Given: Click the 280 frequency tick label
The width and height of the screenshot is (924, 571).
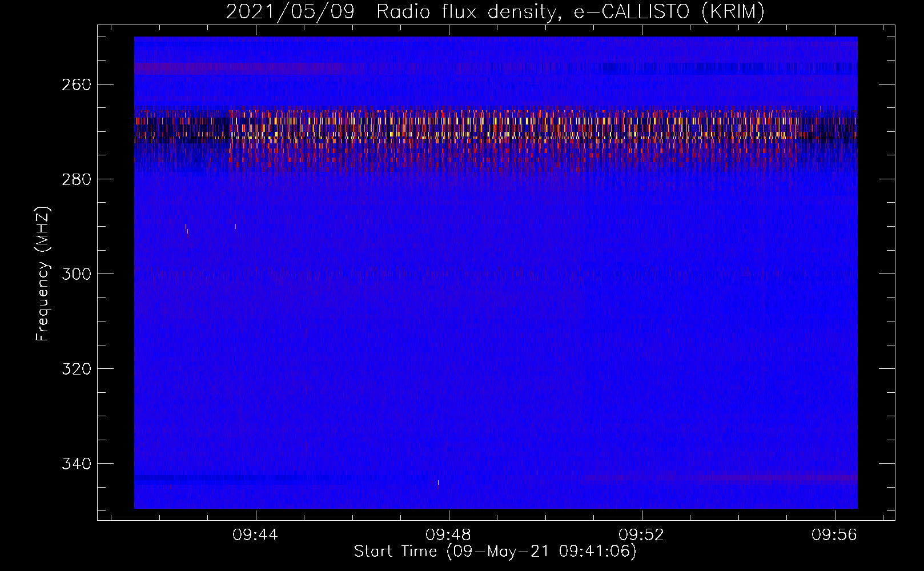Looking at the screenshot, I should pyautogui.click(x=77, y=179).
